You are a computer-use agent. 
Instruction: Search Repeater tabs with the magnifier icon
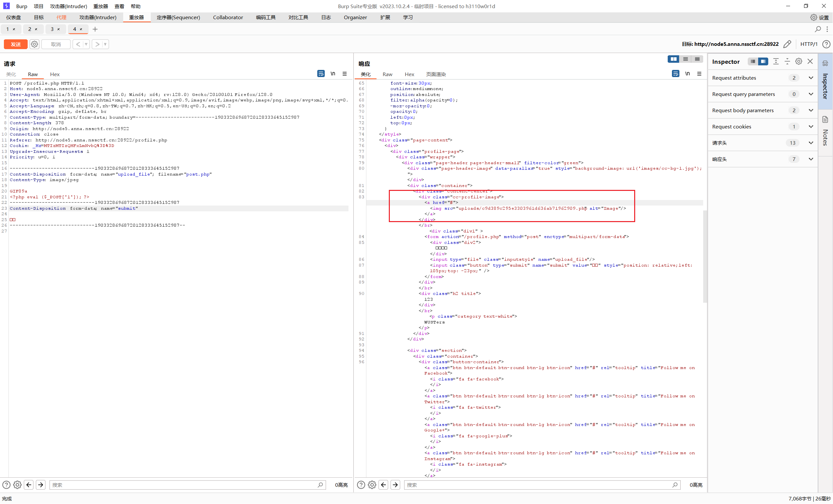(x=818, y=29)
